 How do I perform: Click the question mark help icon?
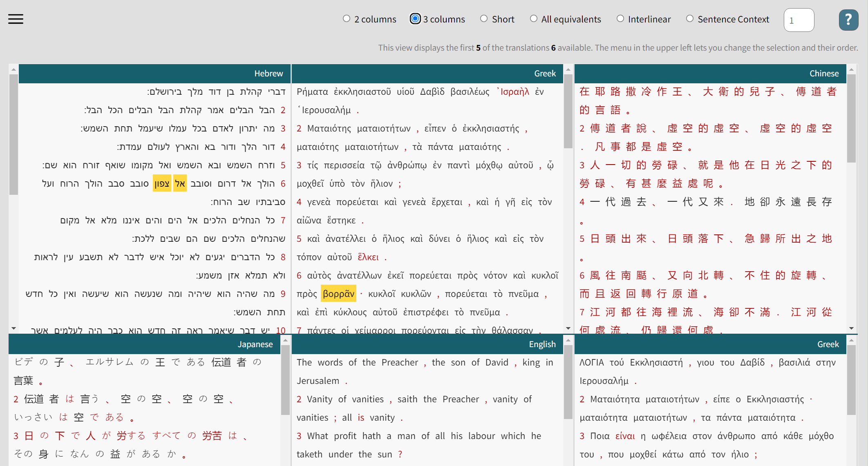pyautogui.click(x=848, y=20)
